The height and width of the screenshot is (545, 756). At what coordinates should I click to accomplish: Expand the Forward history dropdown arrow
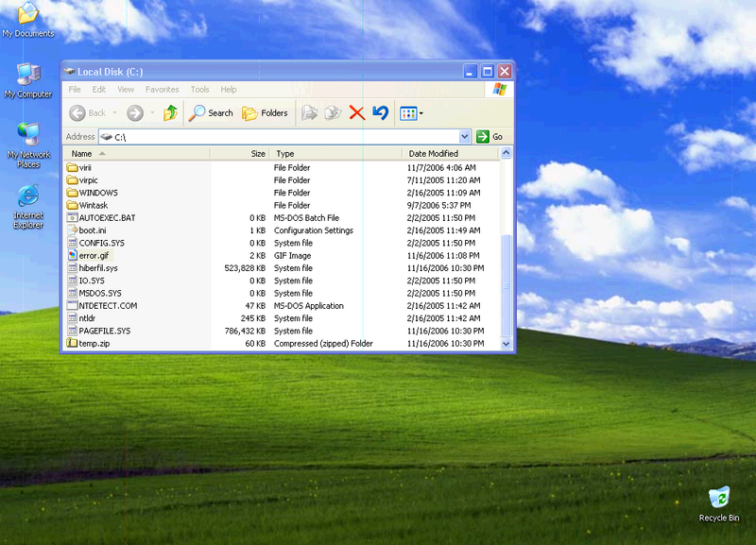point(152,113)
